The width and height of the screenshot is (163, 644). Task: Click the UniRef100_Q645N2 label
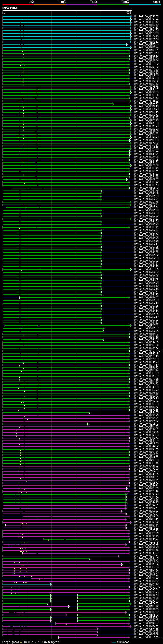[146, 362]
